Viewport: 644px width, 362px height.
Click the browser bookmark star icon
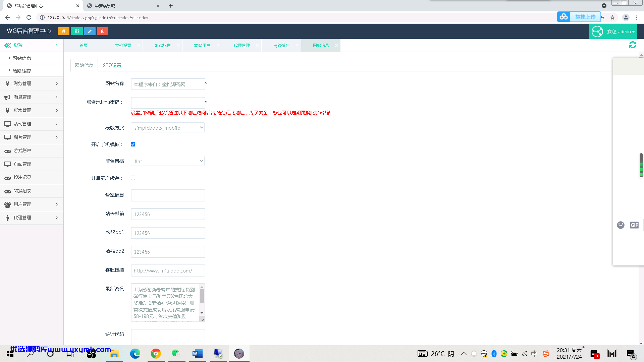(x=612, y=17)
